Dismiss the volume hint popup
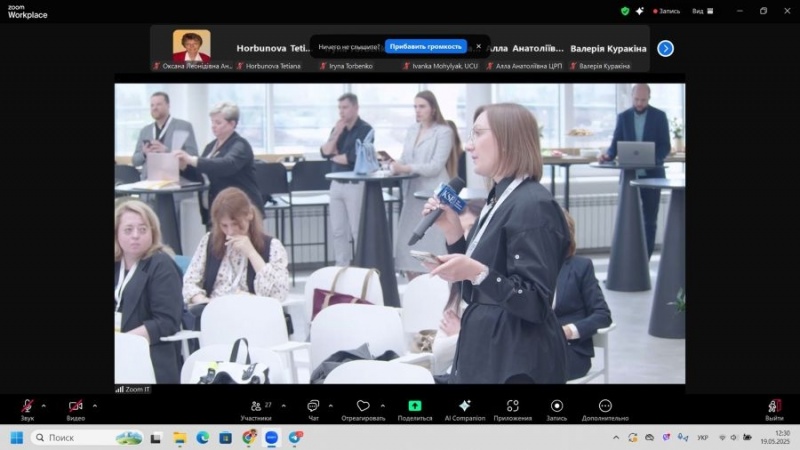Viewport: 800px width, 450px height. (478, 46)
